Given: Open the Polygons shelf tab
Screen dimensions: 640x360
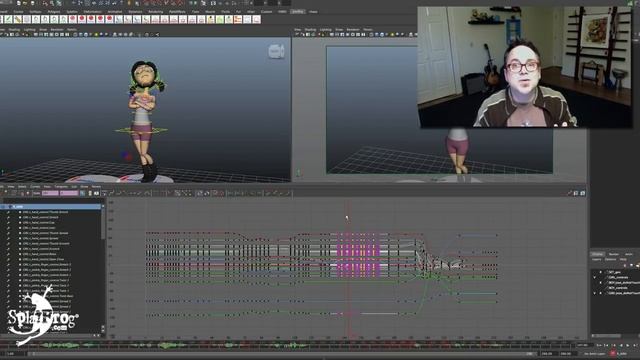Looking at the screenshot, I should pos(53,12).
